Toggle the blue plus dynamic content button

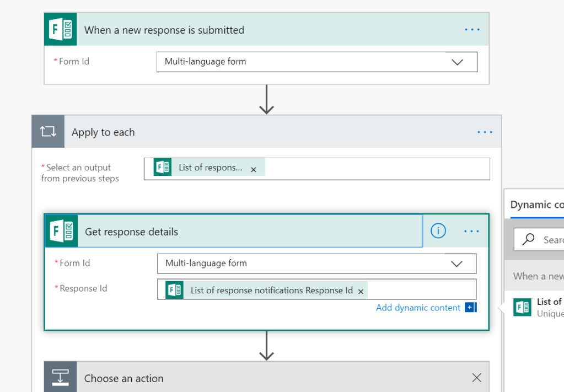[x=470, y=308]
